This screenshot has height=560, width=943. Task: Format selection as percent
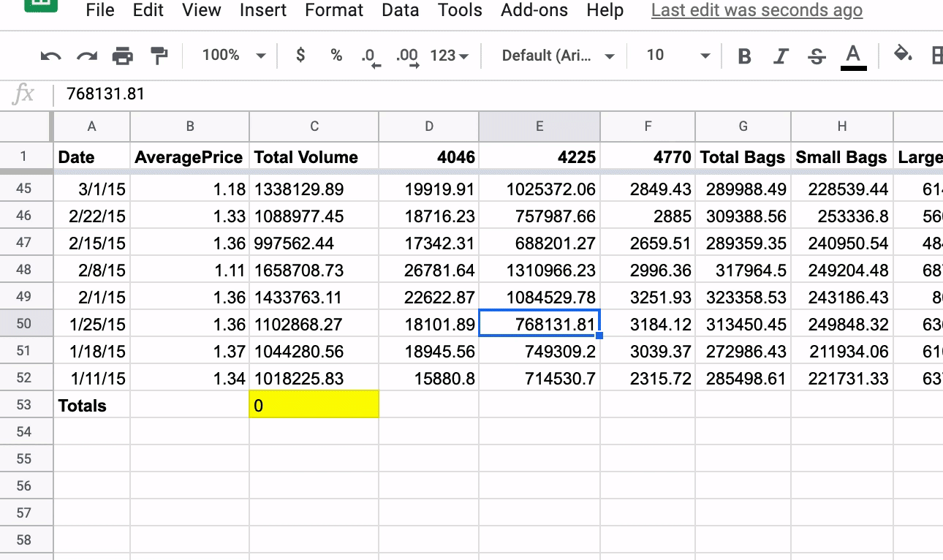(x=336, y=55)
